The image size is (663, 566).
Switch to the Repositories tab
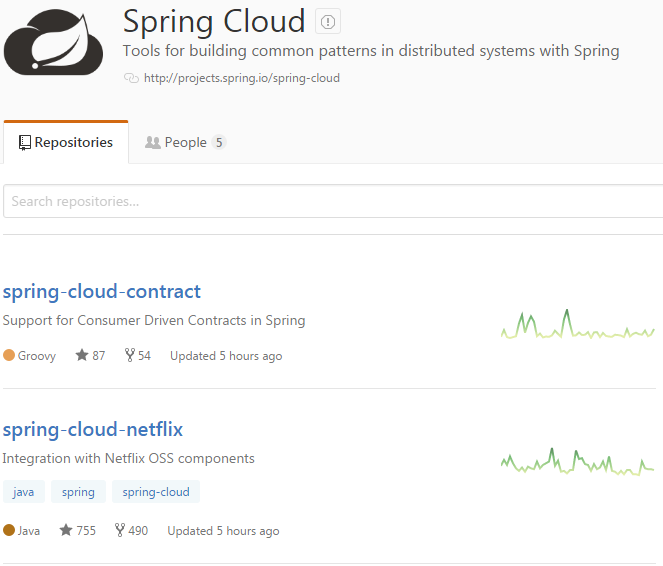pyautogui.click(x=66, y=142)
